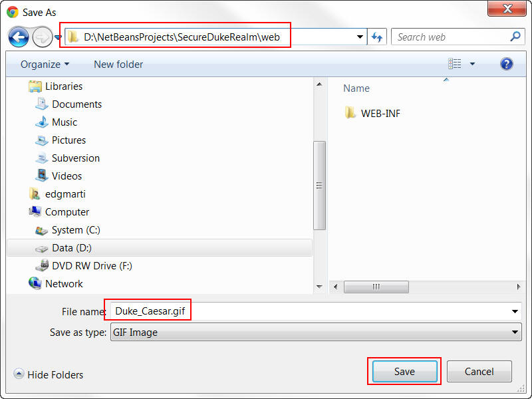Expand the address bar history dropdown

(x=359, y=37)
